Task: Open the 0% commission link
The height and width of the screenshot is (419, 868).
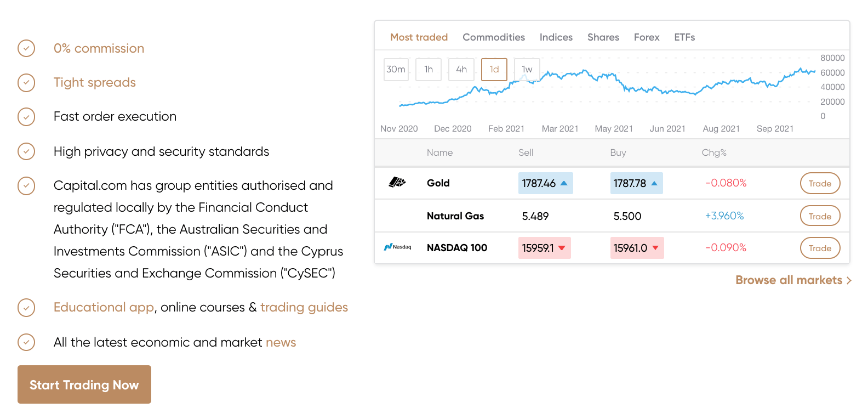Action: tap(99, 48)
